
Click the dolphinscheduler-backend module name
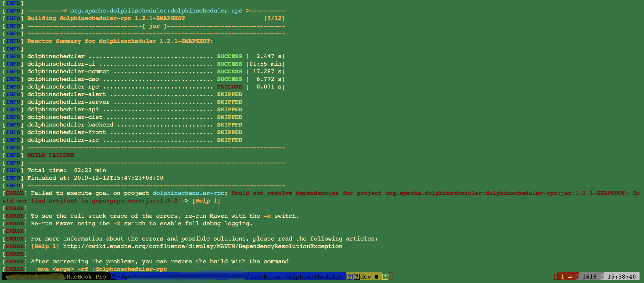(x=70, y=125)
